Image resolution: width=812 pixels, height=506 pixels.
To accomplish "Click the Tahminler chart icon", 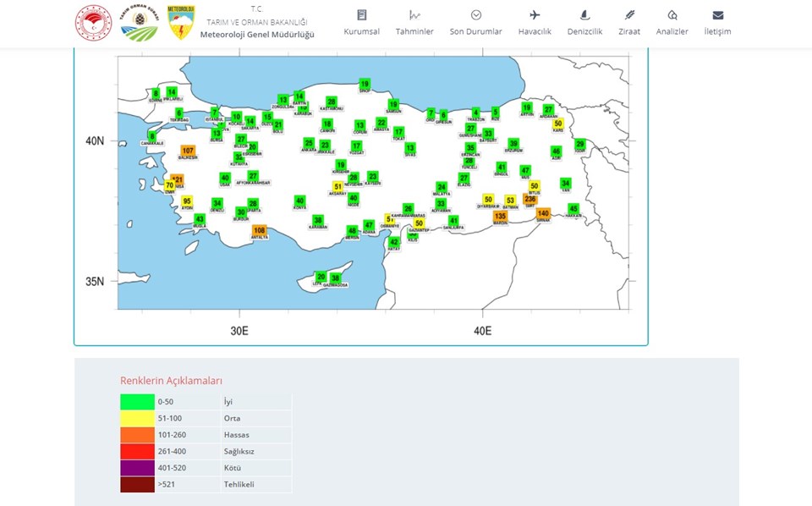I will 414,15.
